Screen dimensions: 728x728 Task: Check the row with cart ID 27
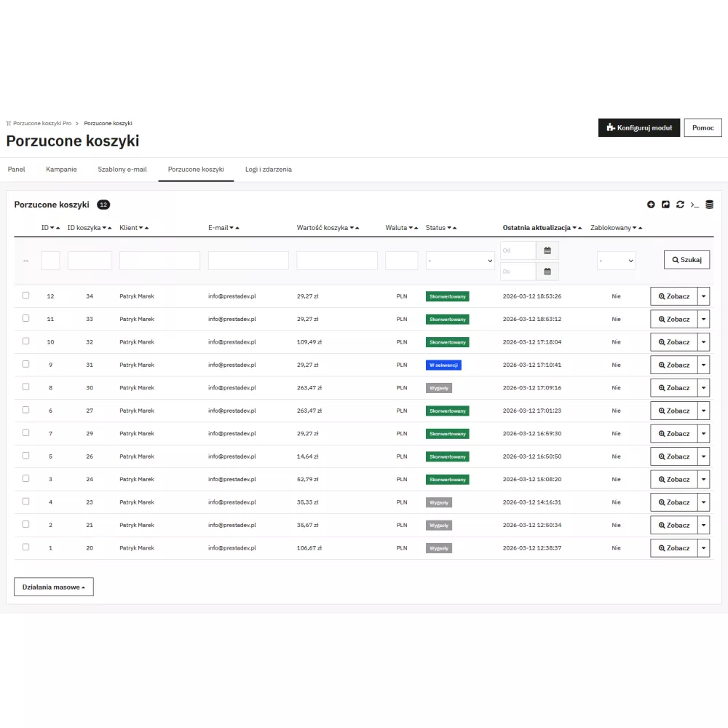[x=26, y=409]
